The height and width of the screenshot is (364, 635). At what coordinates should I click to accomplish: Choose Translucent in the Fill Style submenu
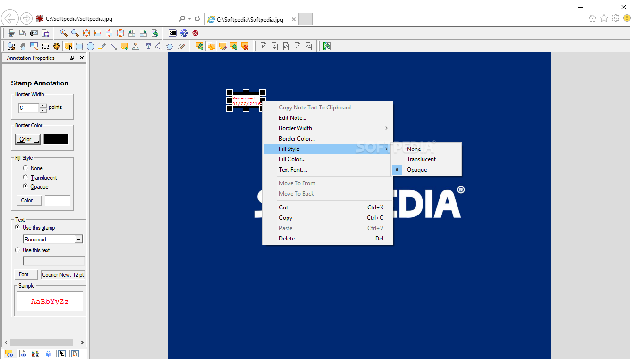coord(426,159)
